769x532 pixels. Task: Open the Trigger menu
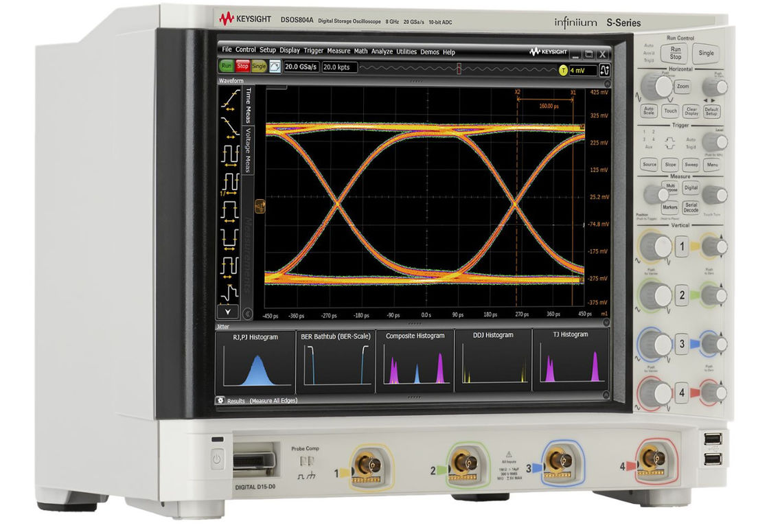tap(313, 51)
